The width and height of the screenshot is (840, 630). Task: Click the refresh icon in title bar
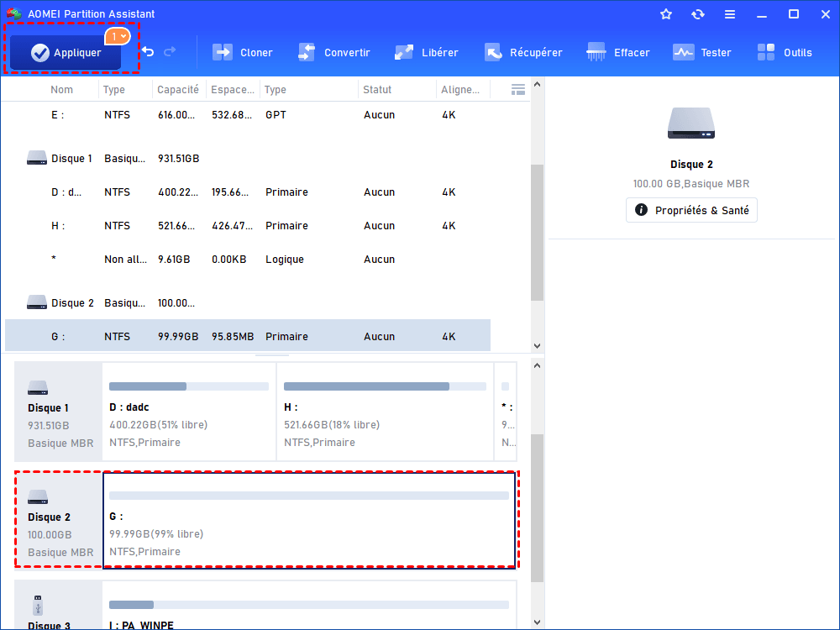pyautogui.click(x=697, y=14)
